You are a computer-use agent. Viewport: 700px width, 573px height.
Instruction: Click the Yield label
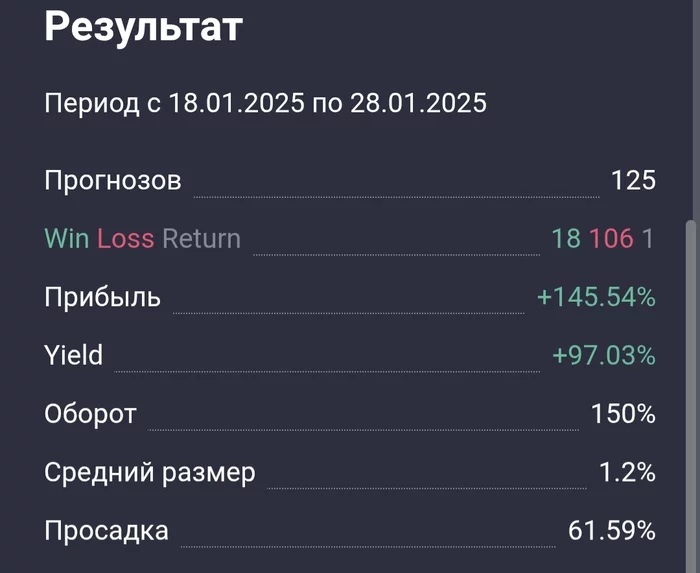pyautogui.click(x=74, y=355)
